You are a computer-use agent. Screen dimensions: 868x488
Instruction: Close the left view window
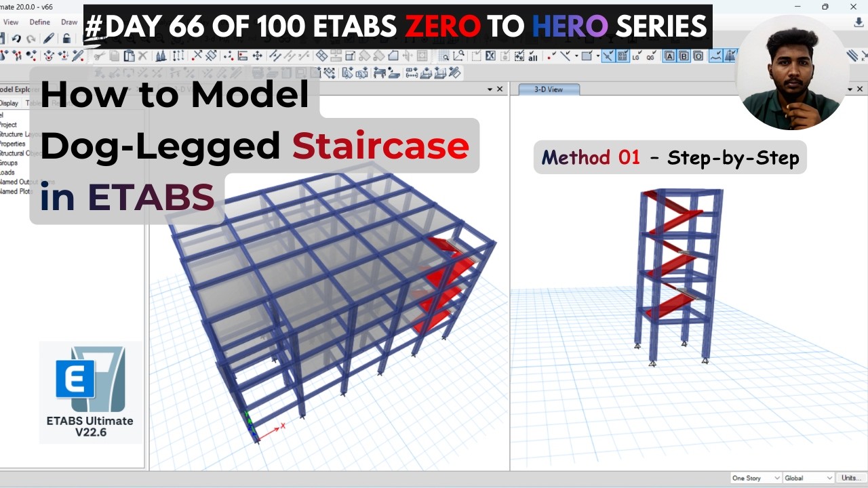coord(500,89)
